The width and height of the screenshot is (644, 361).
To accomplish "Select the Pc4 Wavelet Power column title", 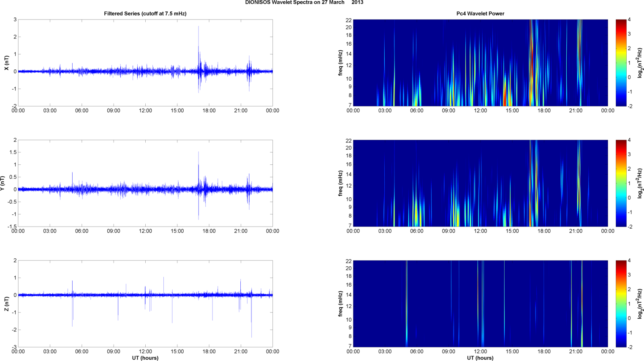I will pyautogui.click(x=480, y=14).
